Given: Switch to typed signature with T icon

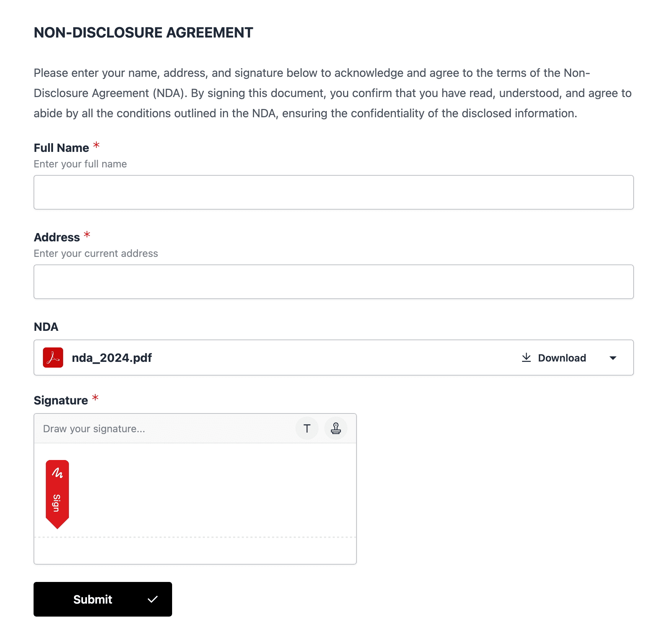Looking at the screenshot, I should 307,429.
